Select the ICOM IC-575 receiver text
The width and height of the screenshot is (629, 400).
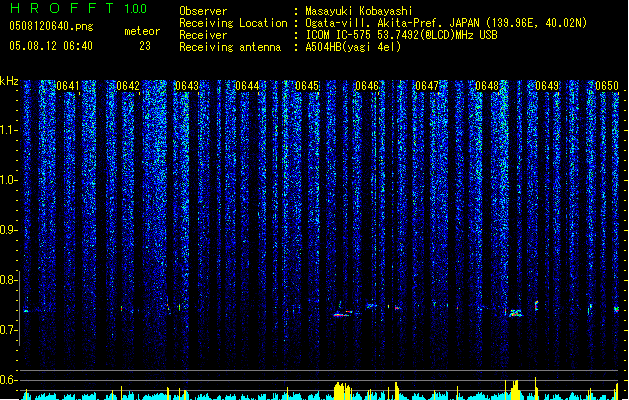tap(402, 35)
